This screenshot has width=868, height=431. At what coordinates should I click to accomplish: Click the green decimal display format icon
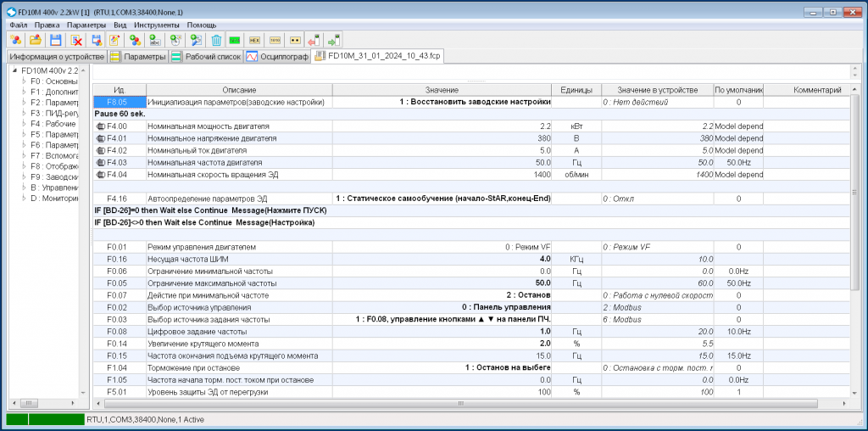pos(235,40)
